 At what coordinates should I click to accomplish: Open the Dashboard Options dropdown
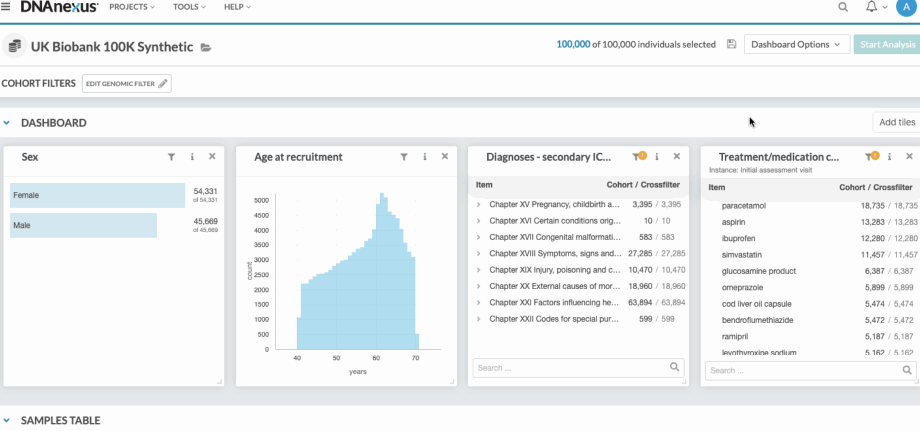[797, 44]
